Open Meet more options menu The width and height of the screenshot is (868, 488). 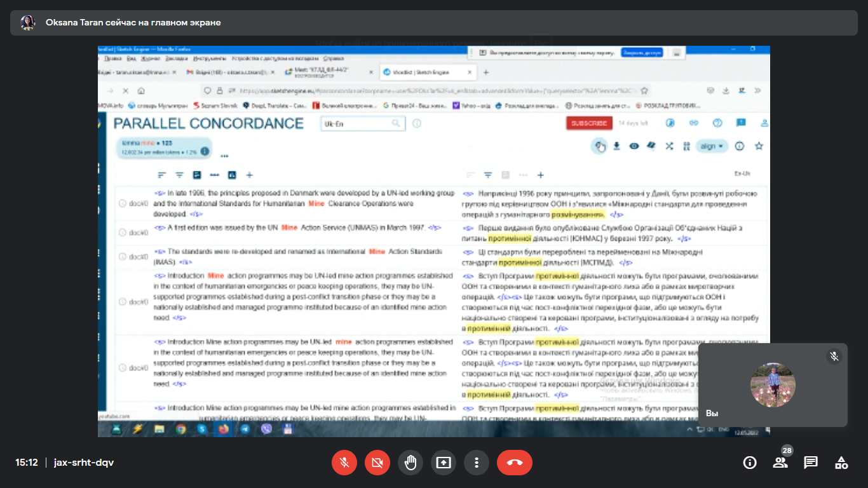(x=477, y=463)
